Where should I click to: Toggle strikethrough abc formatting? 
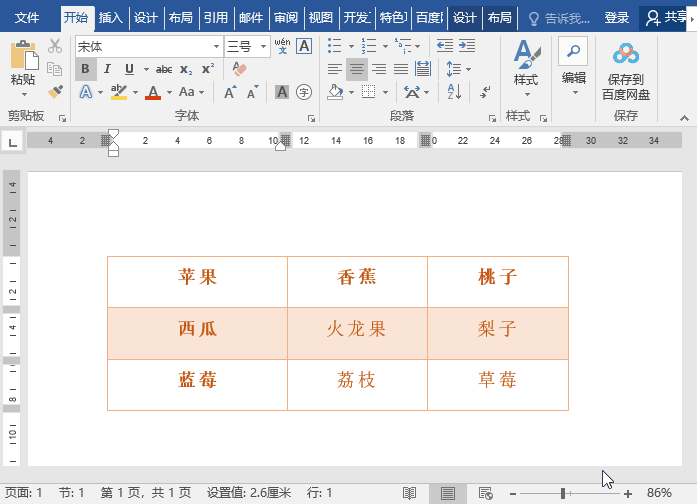164,69
